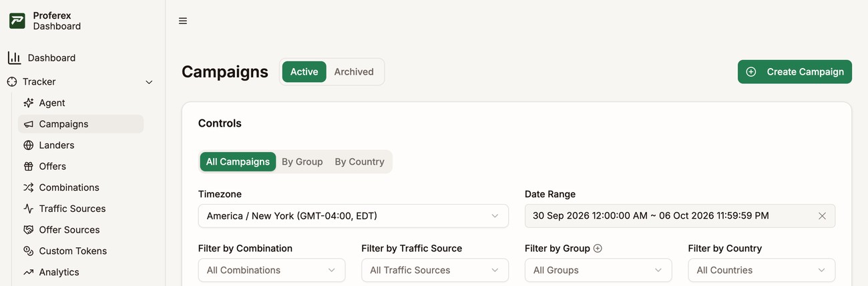The width and height of the screenshot is (868, 286).
Task: Click the Offers gift icon
Action: (28, 166)
